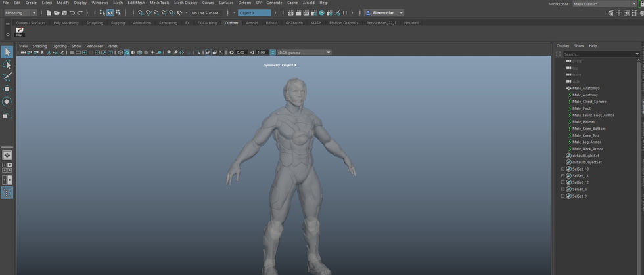Toggle the Outliner layout button

click(x=7, y=193)
